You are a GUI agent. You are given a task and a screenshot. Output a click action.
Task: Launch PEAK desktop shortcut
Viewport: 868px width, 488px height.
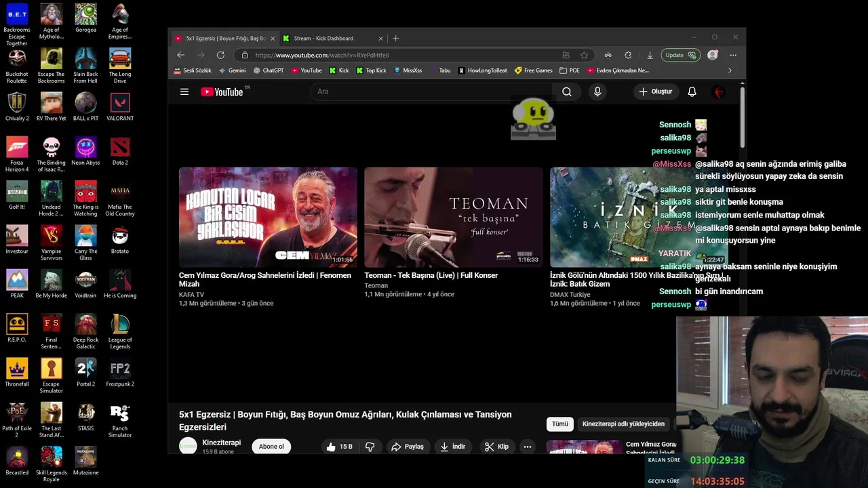coord(17,284)
